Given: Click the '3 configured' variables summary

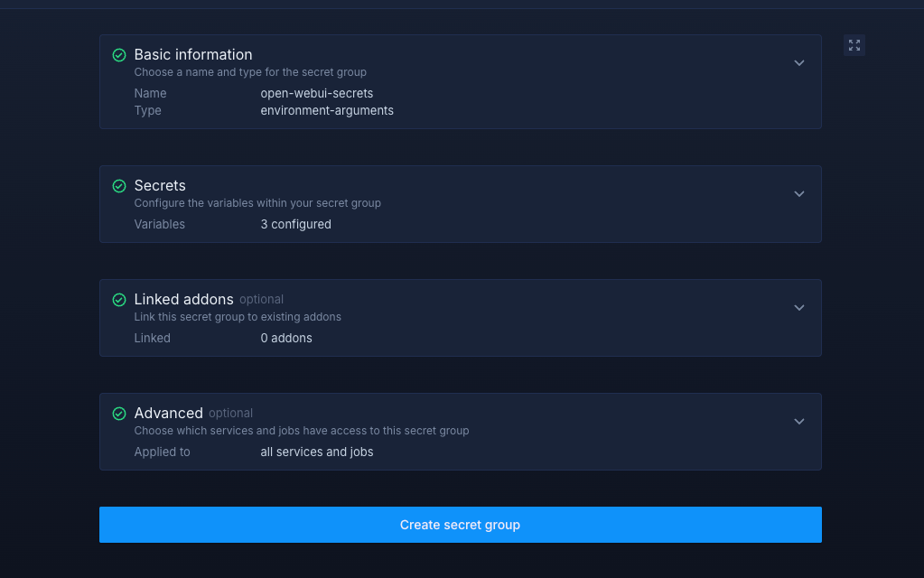Looking at the screenshot, I should [295, 225].
